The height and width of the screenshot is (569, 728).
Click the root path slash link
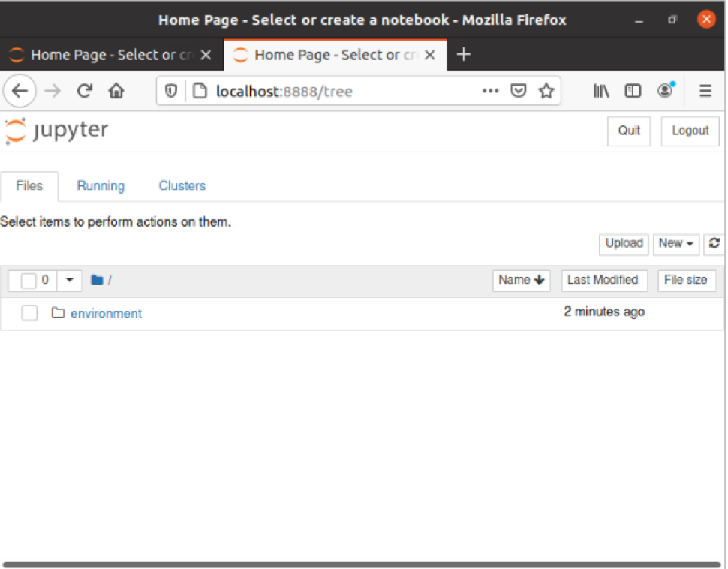[110, 280]
